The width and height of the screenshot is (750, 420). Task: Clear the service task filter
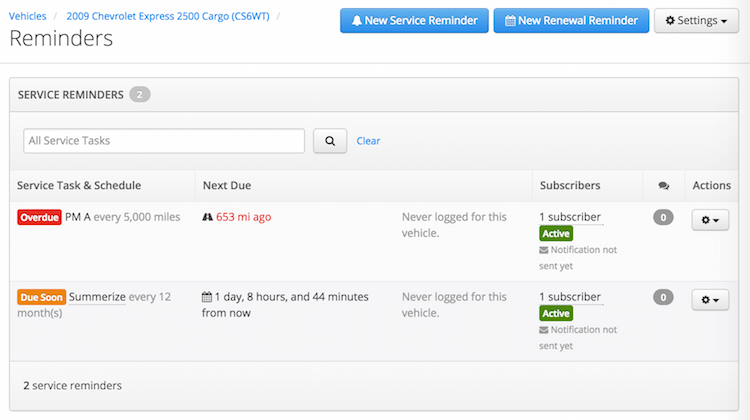(368, 141)
